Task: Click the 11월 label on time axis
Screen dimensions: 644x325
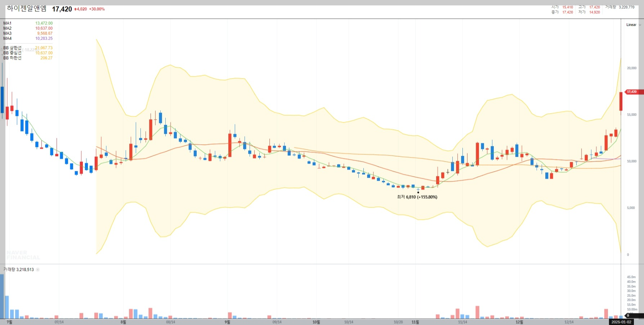Action: (415, 322)
